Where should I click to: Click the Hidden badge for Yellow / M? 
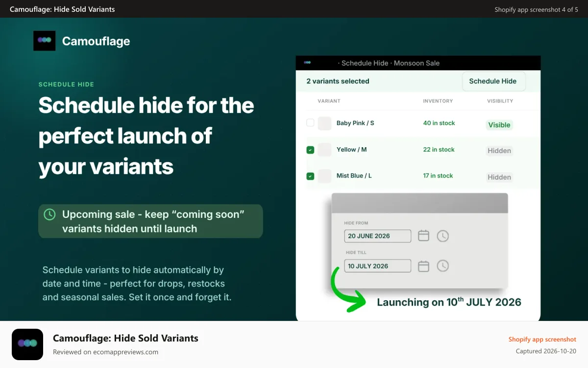click(x=499, y=151)
